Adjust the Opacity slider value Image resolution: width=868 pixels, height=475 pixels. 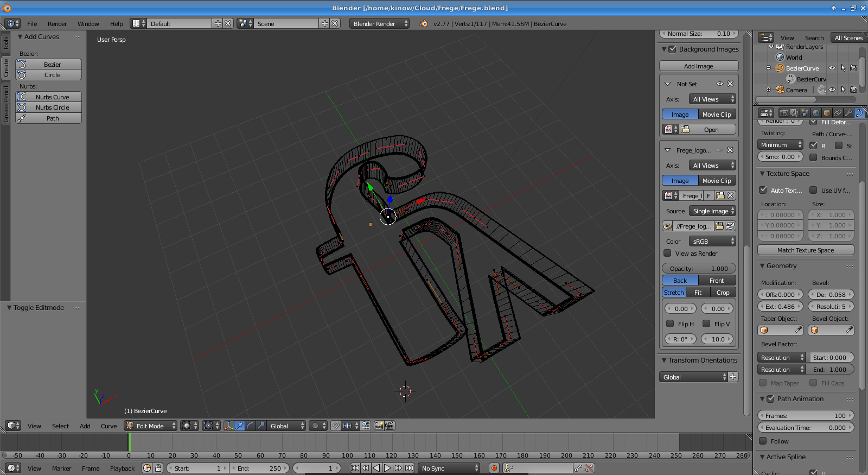pyautogui.click(x=699, y=268)
